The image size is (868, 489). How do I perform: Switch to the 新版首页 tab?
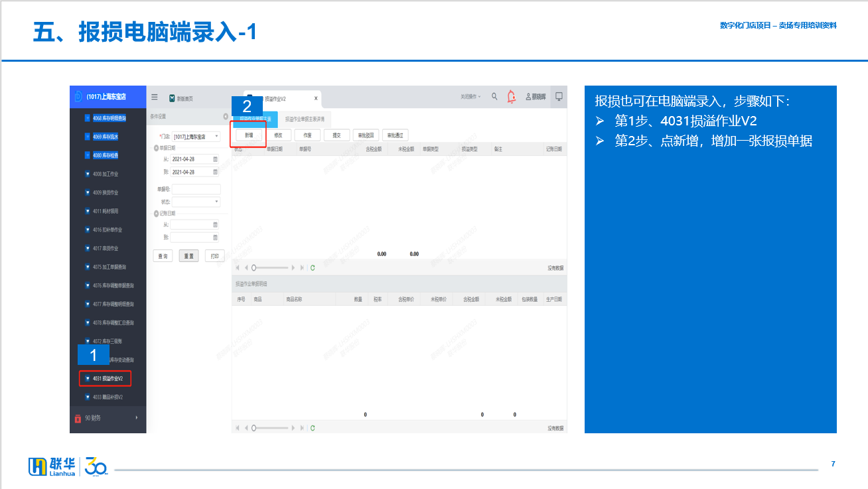tap(181, 98)
